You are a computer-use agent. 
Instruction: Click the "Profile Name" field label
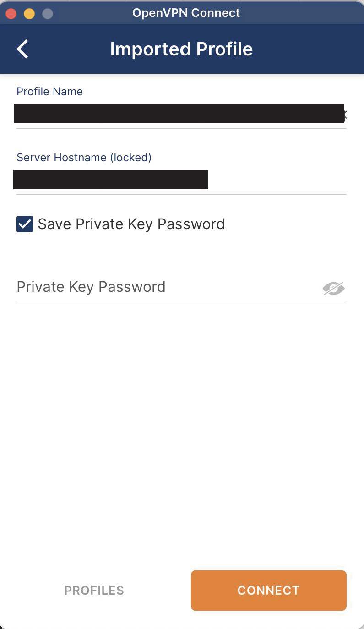coord(49,92)
